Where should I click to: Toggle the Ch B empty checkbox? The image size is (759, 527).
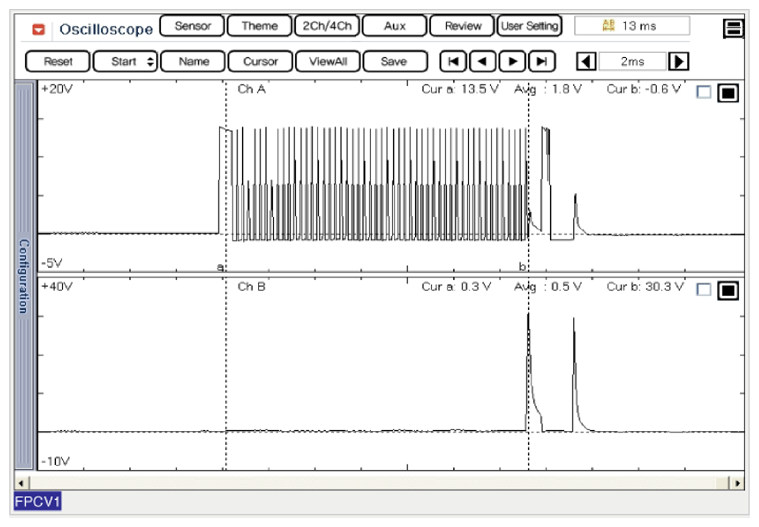pos(703,290)
